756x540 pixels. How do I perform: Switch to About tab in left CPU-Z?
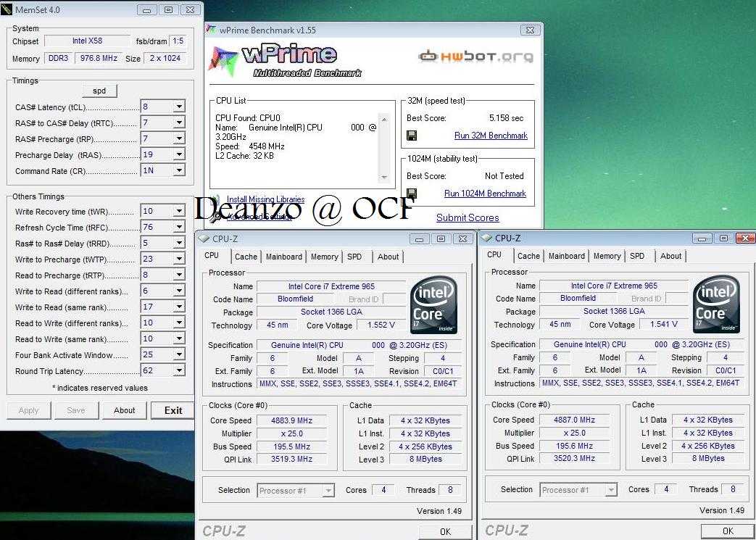[x=388, y=257]
